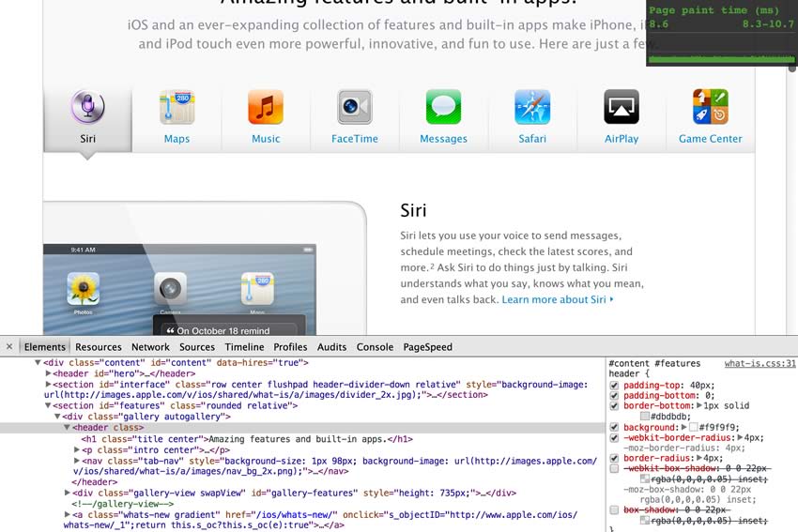
Task: Expand the border-bottom shorthand property triangle
Action: [699, 406]
